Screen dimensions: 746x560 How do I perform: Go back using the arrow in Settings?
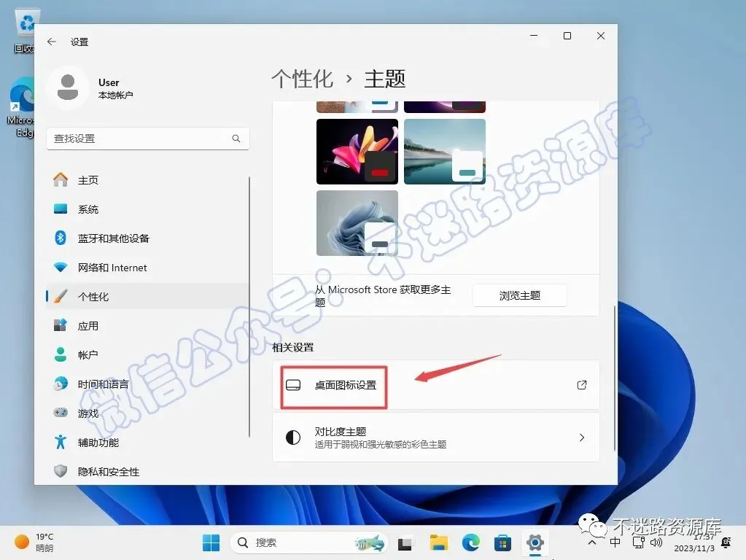tap(51, 42)
